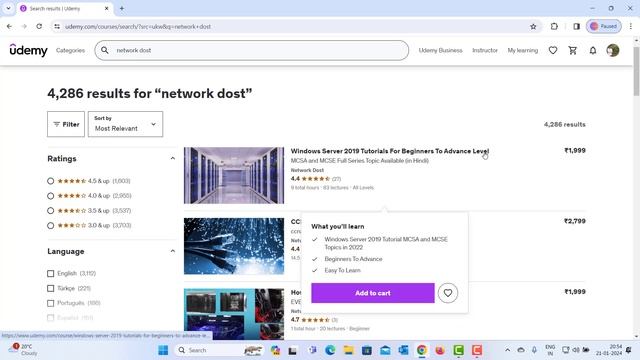Screen dimensions: 640x360
Task: Click the ENG IN language indicator
Action: 550,350
